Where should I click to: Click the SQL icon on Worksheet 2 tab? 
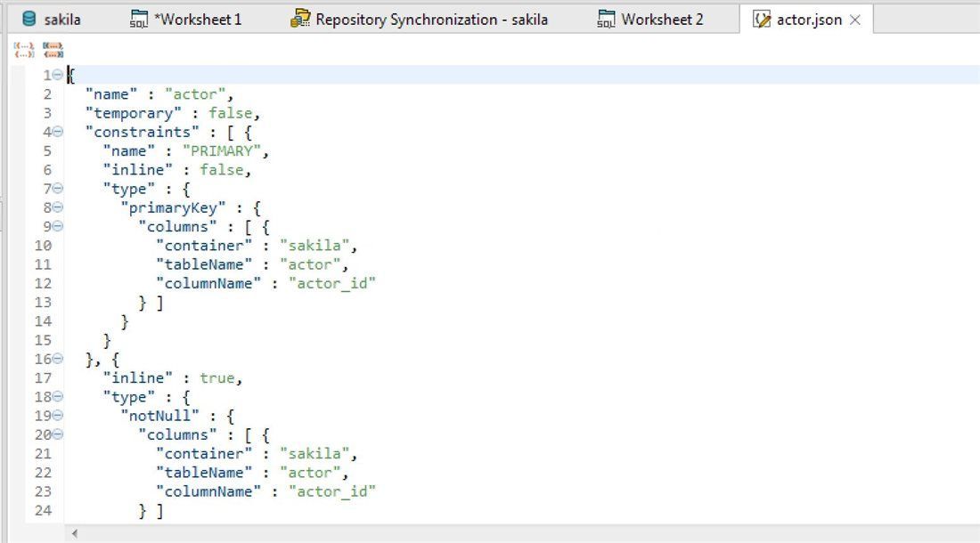pyautogui.click(x=606, y=20)
